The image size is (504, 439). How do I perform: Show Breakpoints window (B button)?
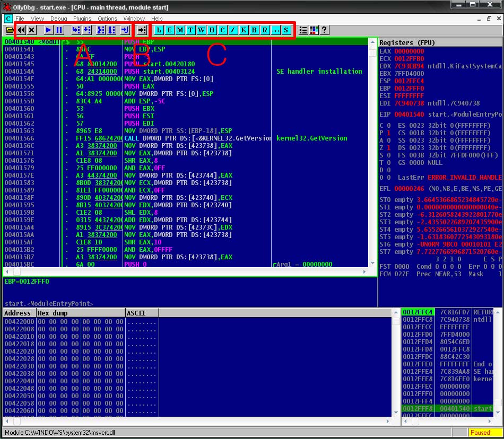tap(254, 30)
